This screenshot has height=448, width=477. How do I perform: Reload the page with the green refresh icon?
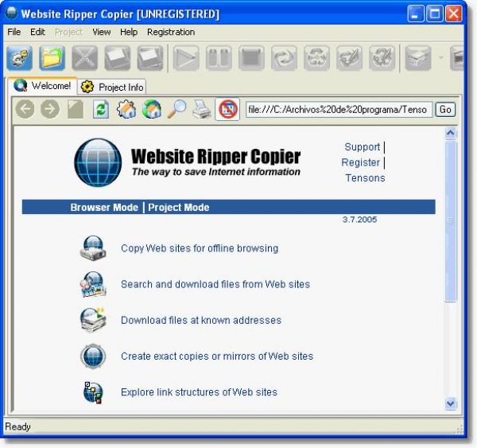coord(101,109)
